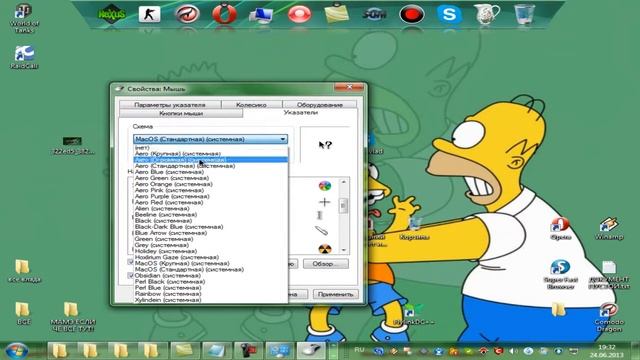Switch to Колесико tab
640x360 pixels.
pos(251,105)
